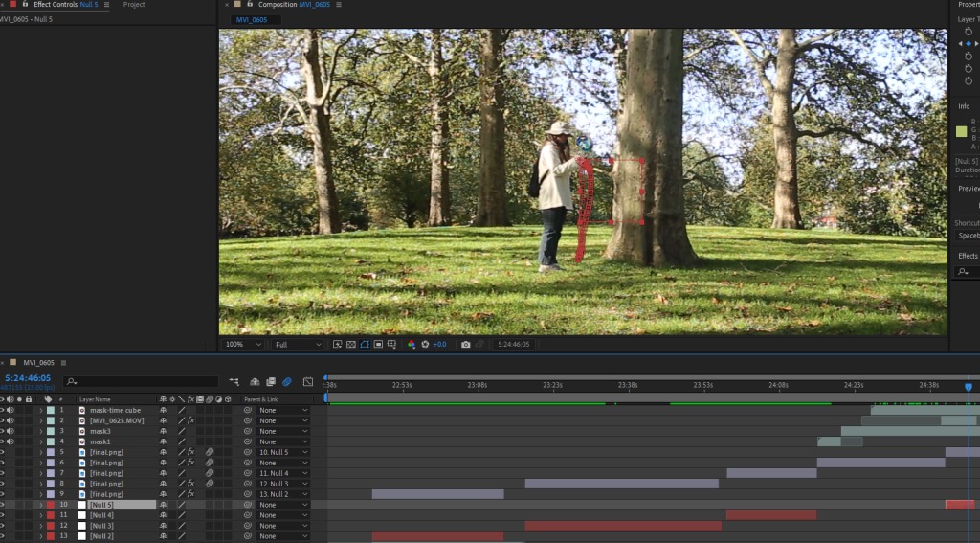Screen dimensions: 980x543
Task: Open grid and guide options icon
Action: pos(391,344)
